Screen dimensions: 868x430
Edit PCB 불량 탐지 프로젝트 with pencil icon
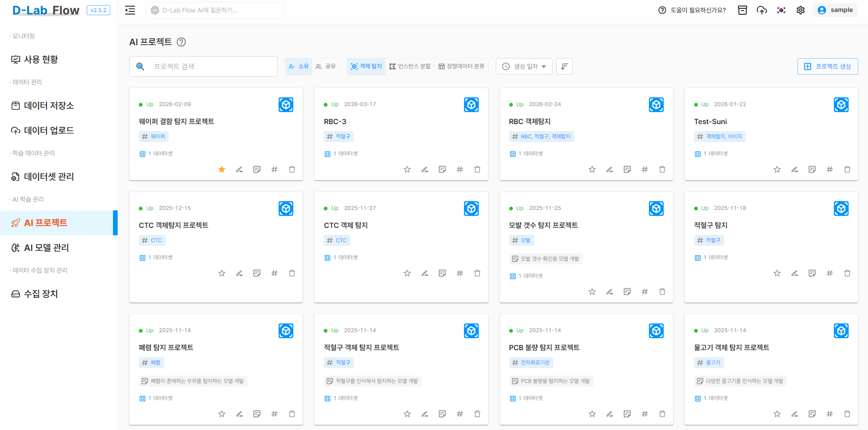[x=610, y=414]
